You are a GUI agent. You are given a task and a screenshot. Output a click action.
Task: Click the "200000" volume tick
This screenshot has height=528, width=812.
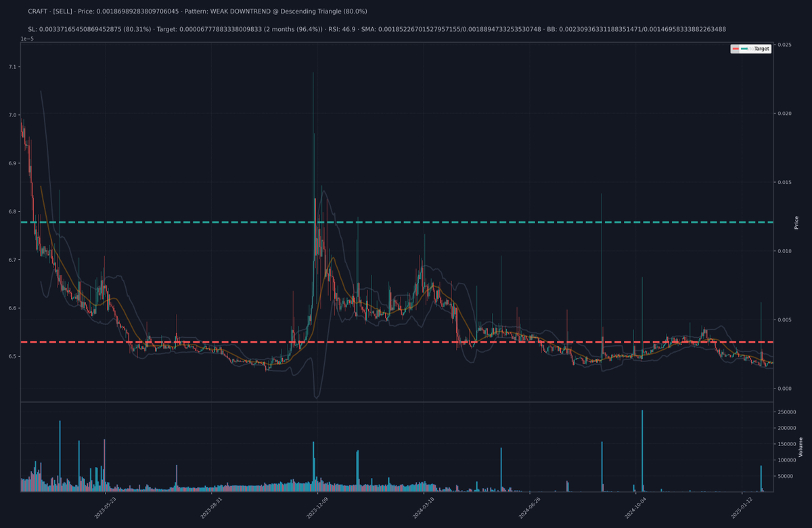point(786,428)
